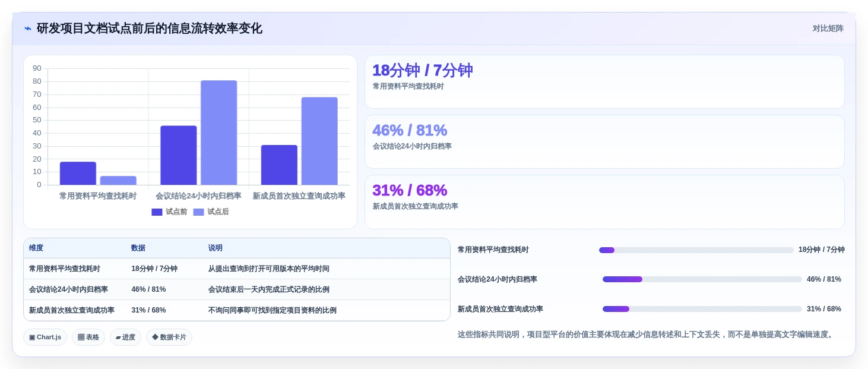868x369 pixels.
Task: Click the 31% / 68% data card
Action: pyautogui.click(x=604, y=202)
